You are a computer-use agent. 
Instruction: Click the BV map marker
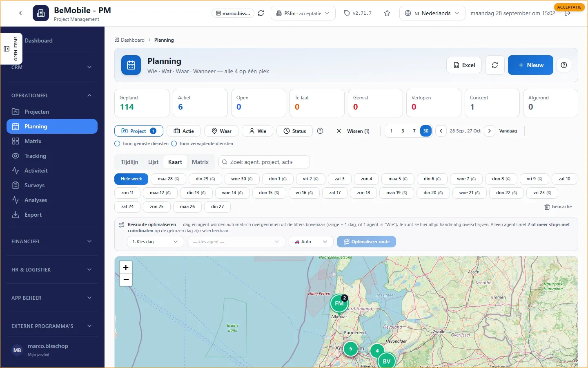(x=387, y=361)
